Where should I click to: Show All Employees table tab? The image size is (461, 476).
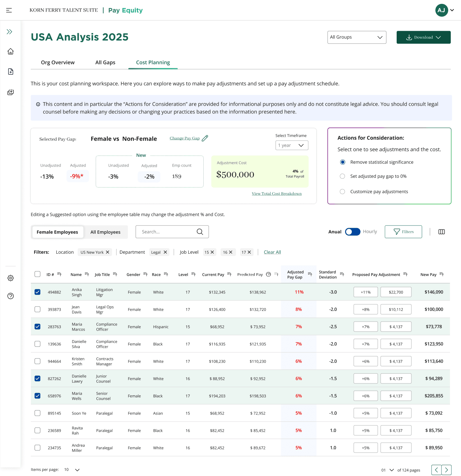tap(105, 232)
